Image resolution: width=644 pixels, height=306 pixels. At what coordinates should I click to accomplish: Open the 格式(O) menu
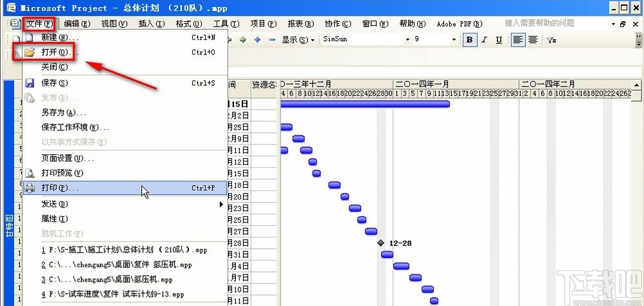click(x=189, y=24)
